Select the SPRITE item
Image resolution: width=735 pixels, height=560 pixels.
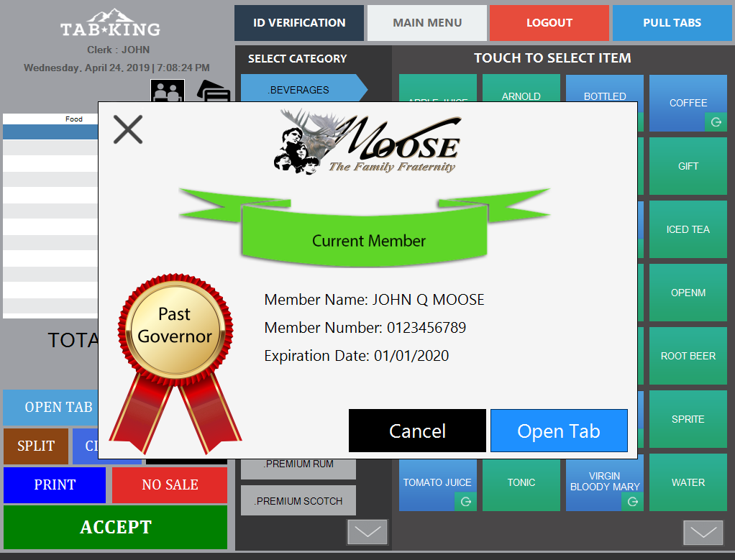688,419
